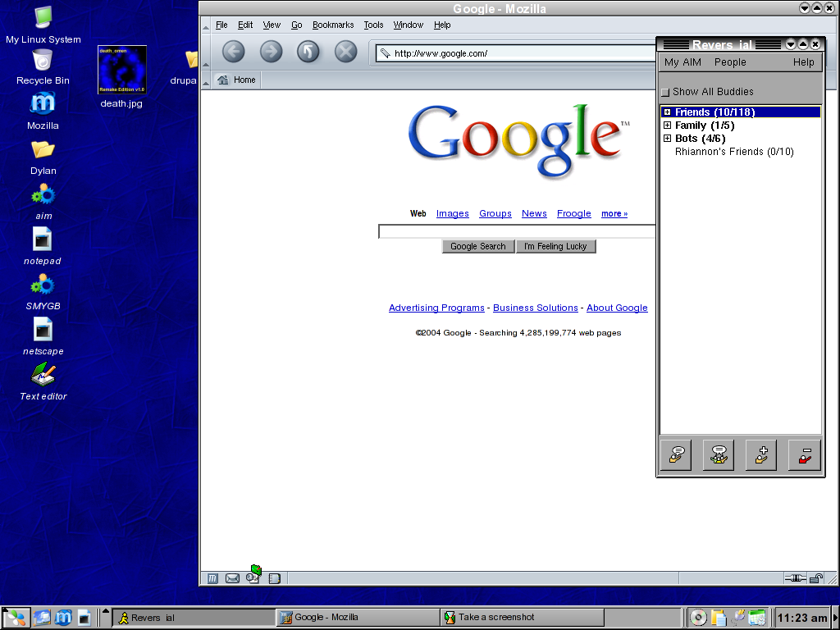Click the Back arrow in Mozilla toolbar
The image size is (840, 630).
(234, 52)
